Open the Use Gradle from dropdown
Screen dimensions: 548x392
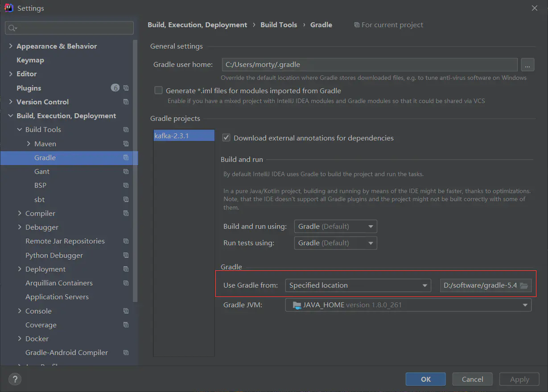tap(358, 285)
